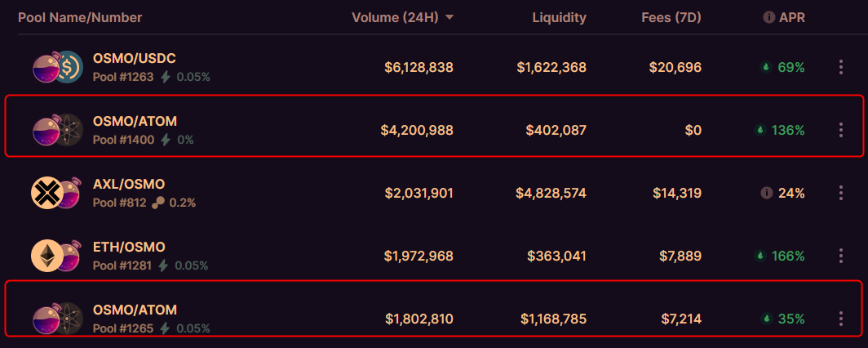Screen dimensions: 868x348
Task: Click the coins icon next to Pool #812
Action: point(158,202)
